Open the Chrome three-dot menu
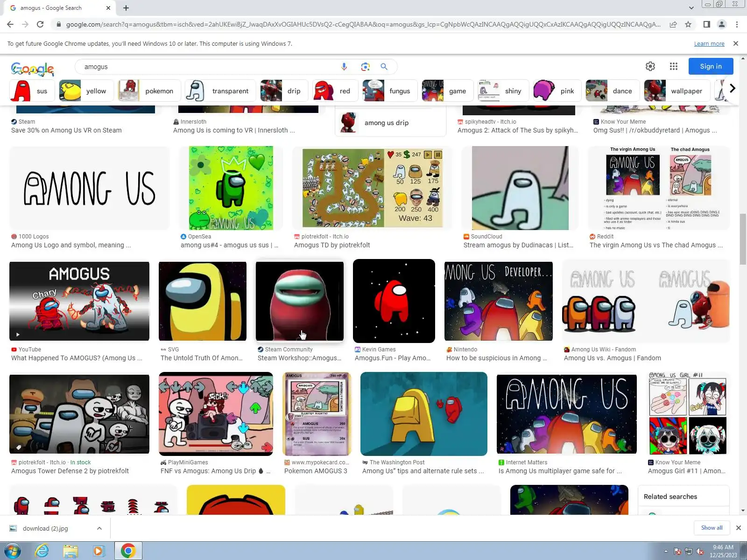 pyautogui.click(x=737, y=24)
